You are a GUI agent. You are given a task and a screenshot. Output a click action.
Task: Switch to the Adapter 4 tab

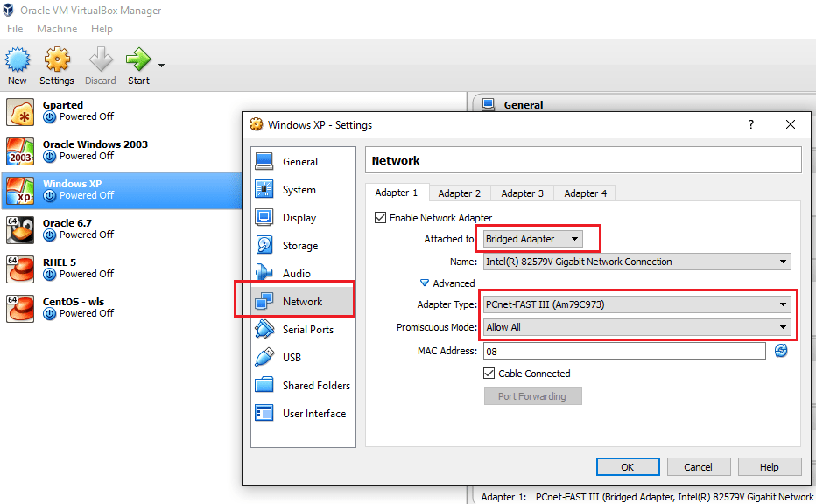pos(586,193)
